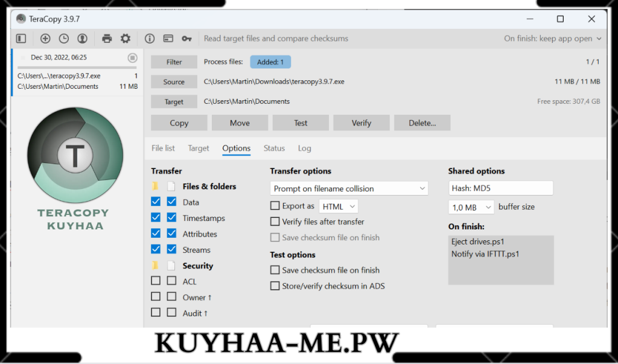
Task: Switch to the Status tab
Action: point(274,148)
